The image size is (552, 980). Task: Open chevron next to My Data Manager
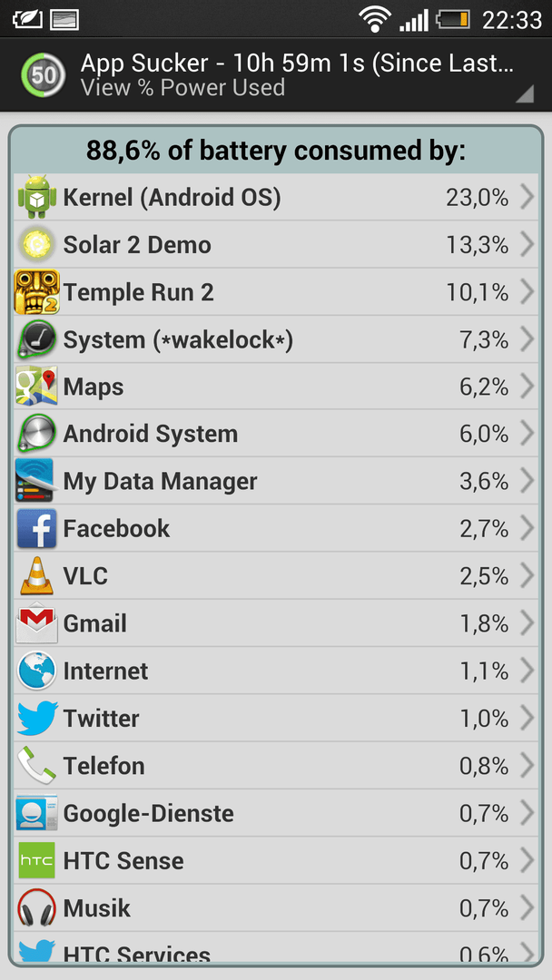(x=527, y=481)
